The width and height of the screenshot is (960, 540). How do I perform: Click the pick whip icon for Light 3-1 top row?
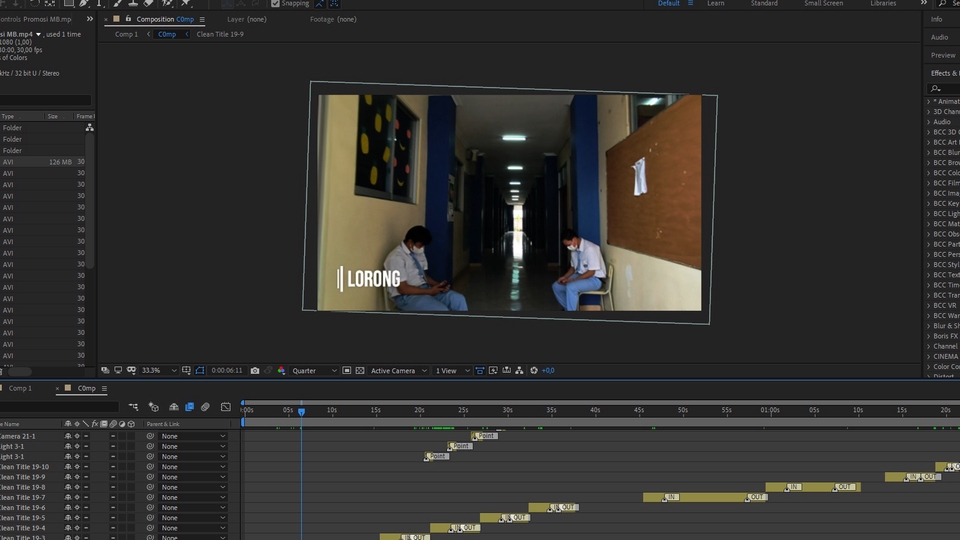coord(150,446)
